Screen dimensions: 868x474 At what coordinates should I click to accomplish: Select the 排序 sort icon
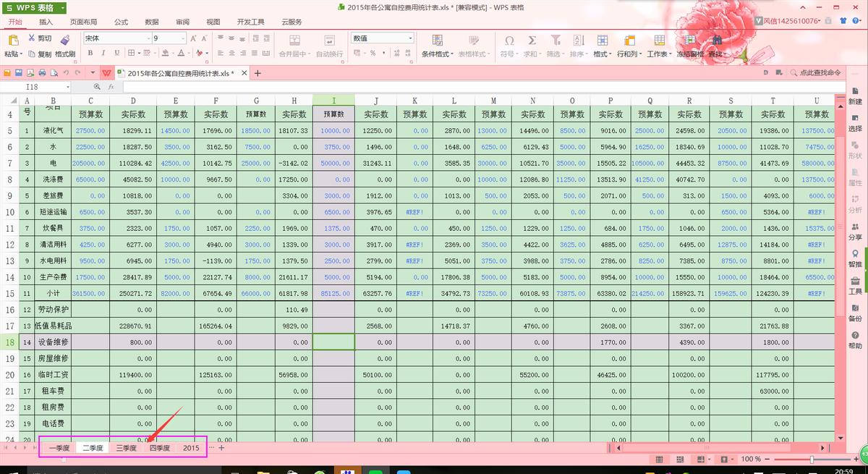pos(577,41)
